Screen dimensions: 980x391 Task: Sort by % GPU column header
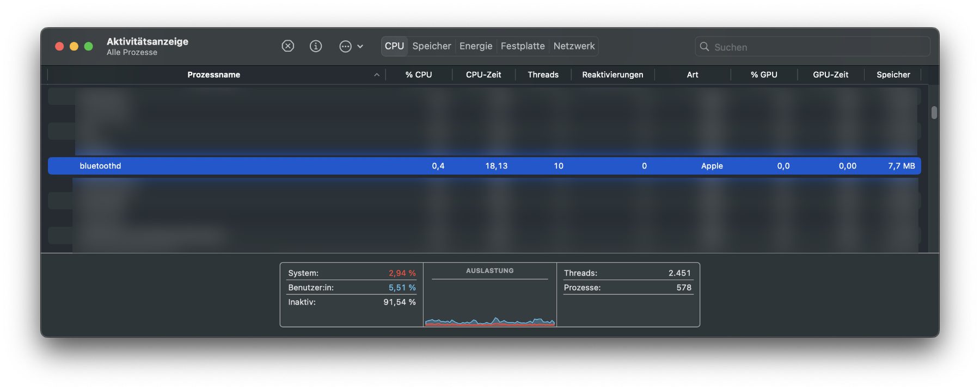pos(763,75)
